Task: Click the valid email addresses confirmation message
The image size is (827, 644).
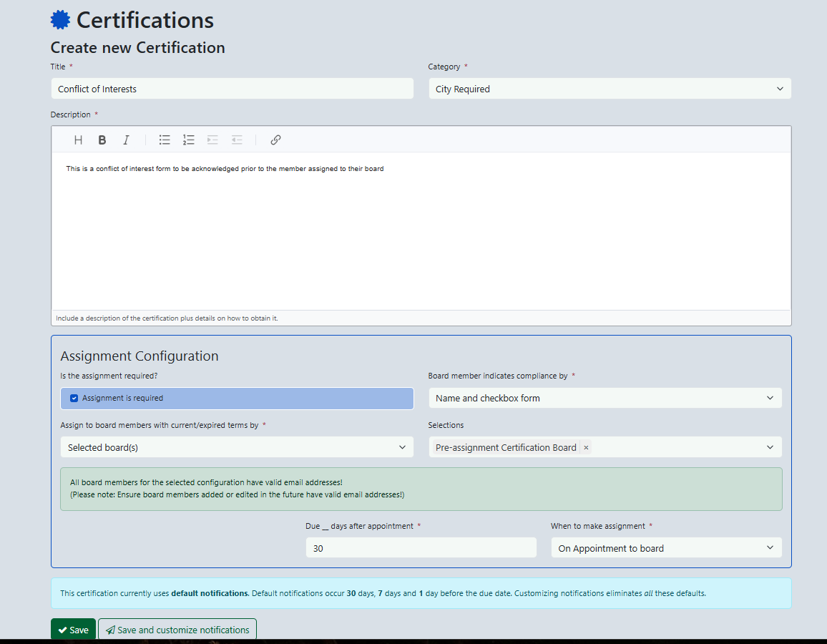Action: pyautogui.click(x=421, y=489)
